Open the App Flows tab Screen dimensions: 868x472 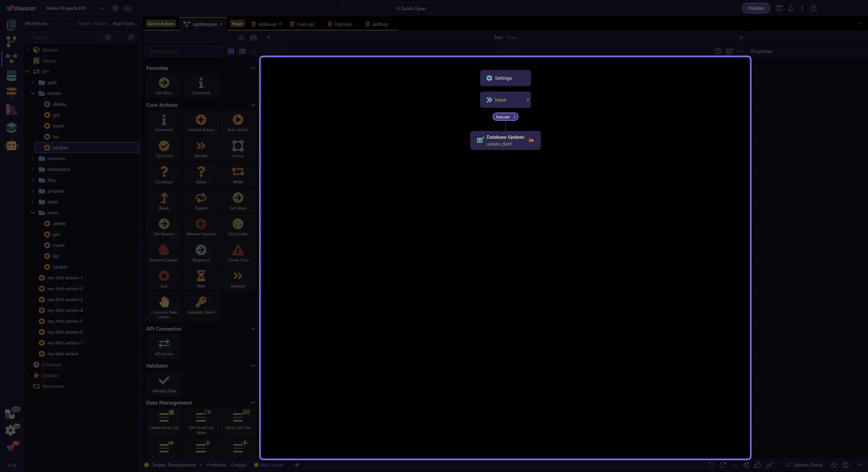coord(123,23)
